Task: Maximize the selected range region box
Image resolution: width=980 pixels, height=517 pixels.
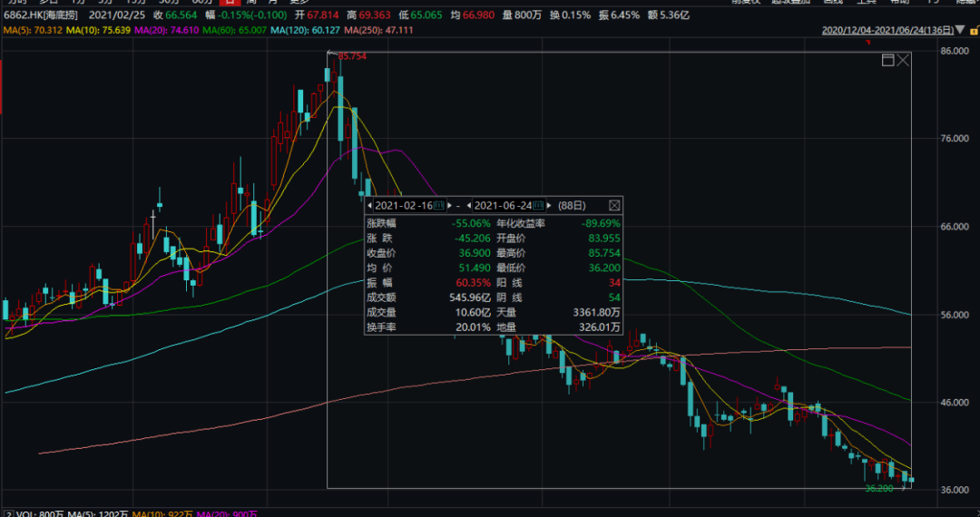Action: [887, 60]
